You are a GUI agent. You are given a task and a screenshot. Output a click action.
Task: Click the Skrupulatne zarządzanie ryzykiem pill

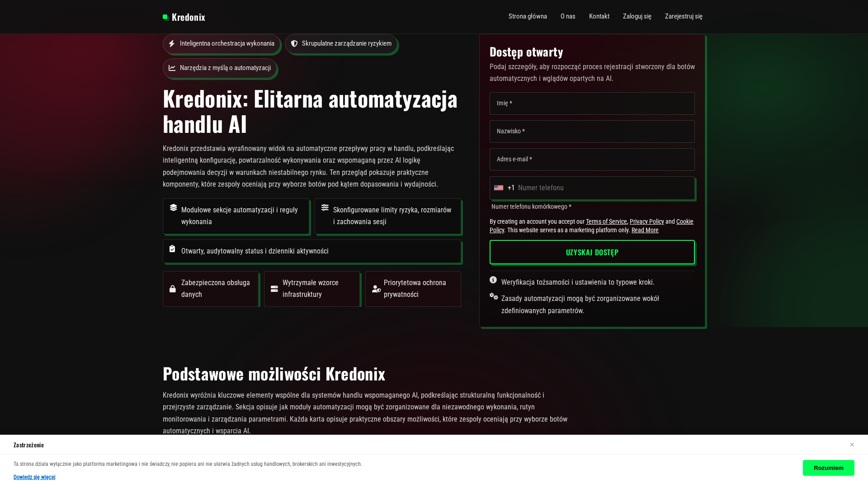[x=341, y=44]
